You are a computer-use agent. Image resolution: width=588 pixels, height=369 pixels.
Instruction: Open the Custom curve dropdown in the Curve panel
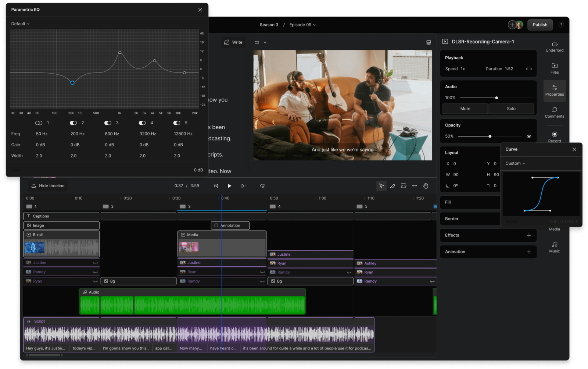point(514,163)
